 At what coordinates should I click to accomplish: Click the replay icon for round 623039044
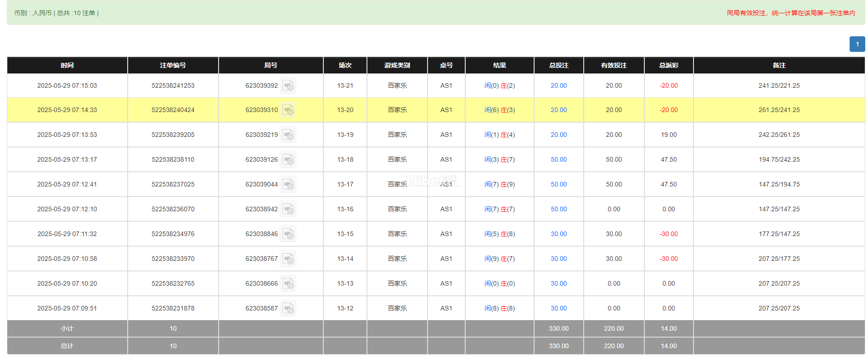click(288, 185)
